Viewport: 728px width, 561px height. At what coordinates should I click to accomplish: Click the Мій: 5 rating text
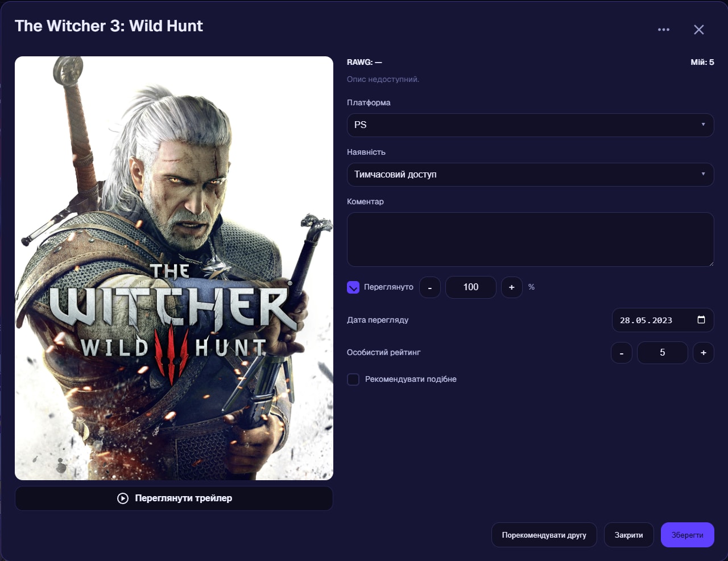click(702, 62)
